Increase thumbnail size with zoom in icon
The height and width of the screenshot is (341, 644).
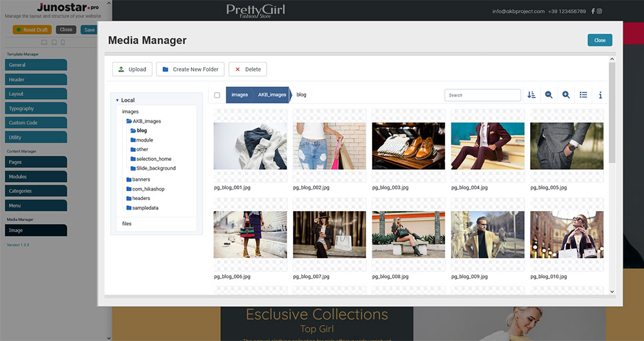(566, 95)
